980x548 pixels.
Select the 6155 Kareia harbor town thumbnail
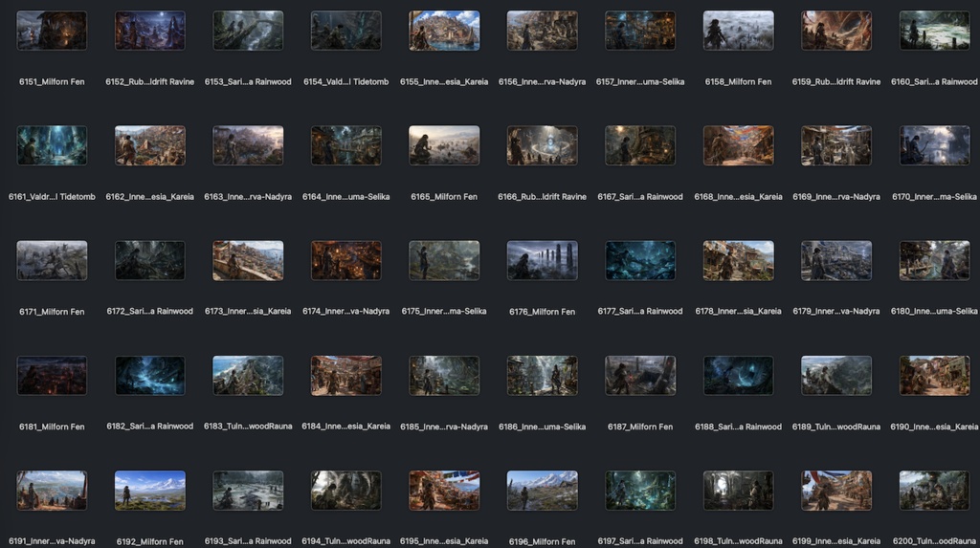(x=444, y=30)
